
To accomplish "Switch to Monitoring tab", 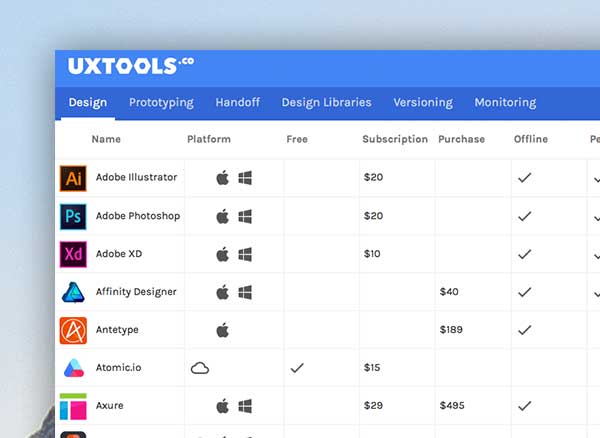I will click(x=505, y=103).
